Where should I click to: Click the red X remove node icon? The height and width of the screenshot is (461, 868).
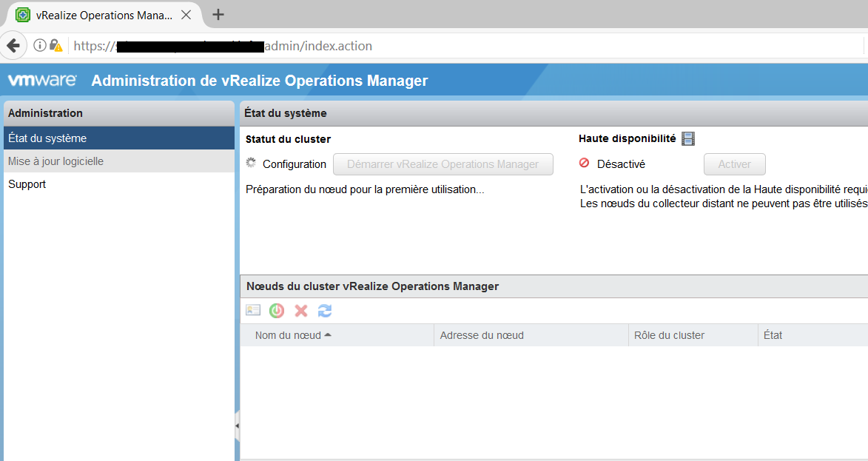(301, 311)
